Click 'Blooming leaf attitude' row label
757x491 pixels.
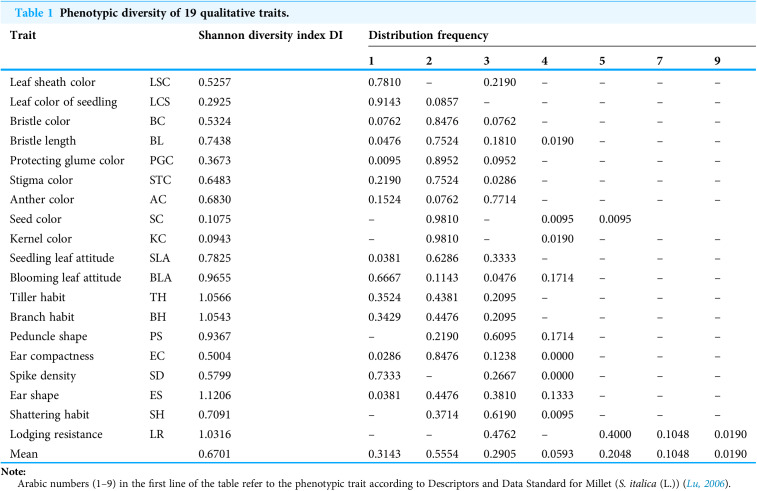click(x=65, y=278)
